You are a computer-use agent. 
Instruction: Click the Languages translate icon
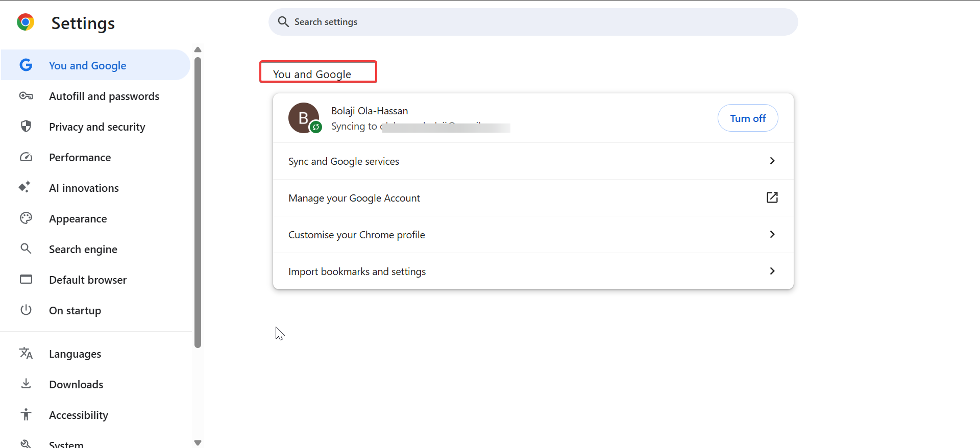pos(26,353)
